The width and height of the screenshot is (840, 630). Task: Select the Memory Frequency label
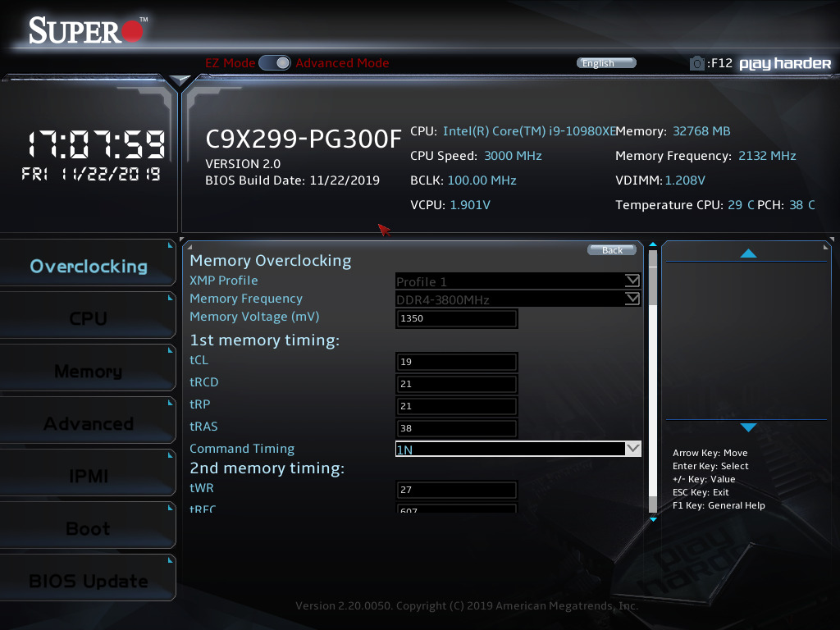click(x=246, y=299)
